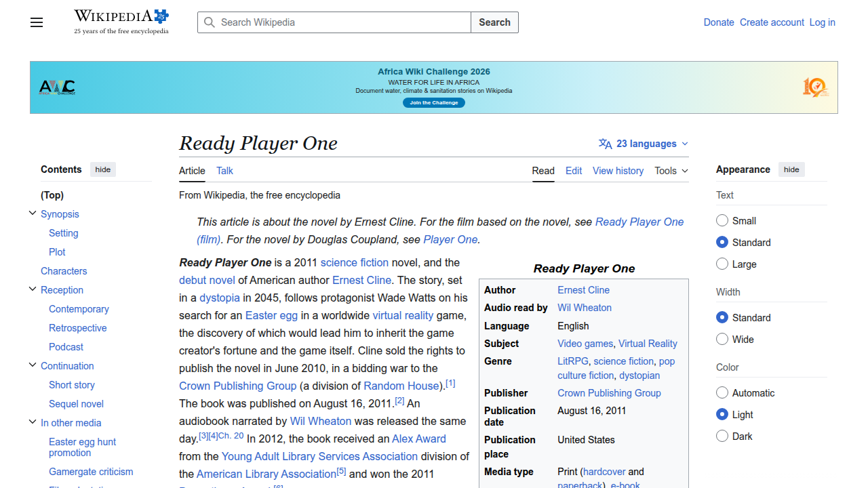Open the Edit tab
The height and width of the screenshot is (488, 868).
pos(574,171)
